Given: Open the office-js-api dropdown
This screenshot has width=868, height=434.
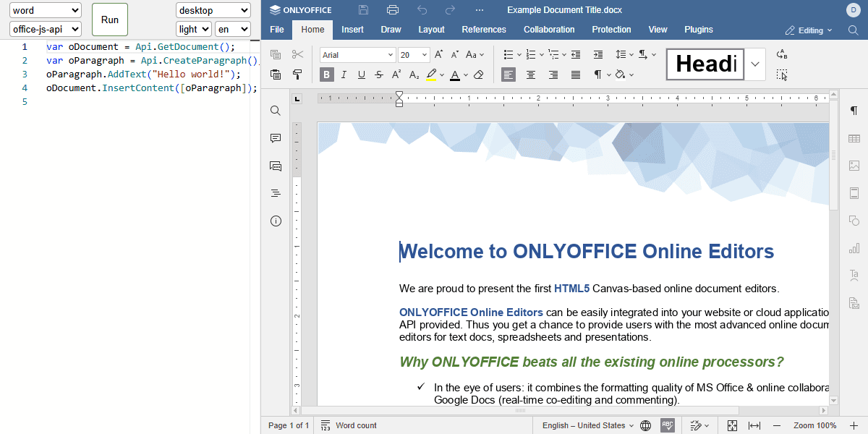Looking at the screenshot, I should [46, 30].
